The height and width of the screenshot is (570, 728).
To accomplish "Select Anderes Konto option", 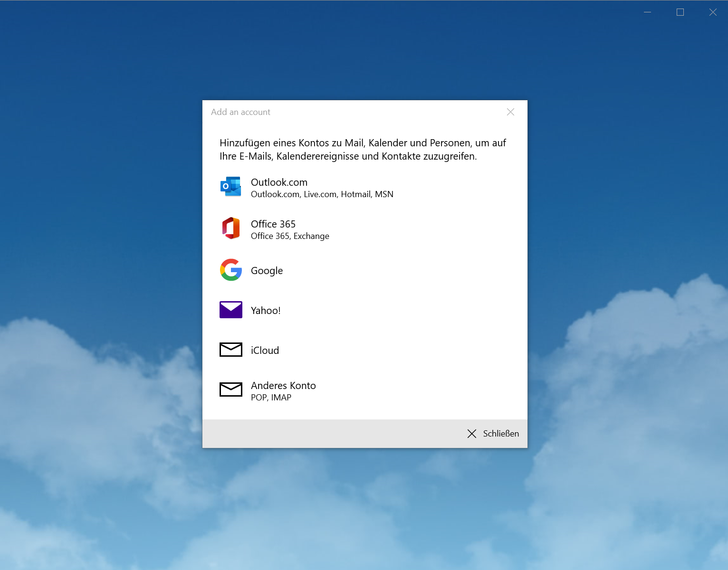I will [x=365, y=390].
